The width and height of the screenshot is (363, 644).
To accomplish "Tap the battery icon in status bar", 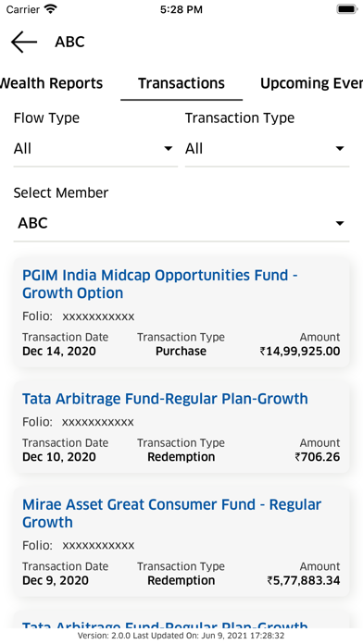I will pos(347,9).
